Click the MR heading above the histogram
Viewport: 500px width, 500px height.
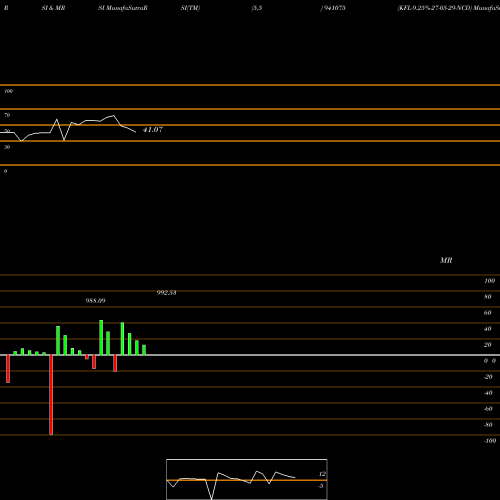point(446,260)
